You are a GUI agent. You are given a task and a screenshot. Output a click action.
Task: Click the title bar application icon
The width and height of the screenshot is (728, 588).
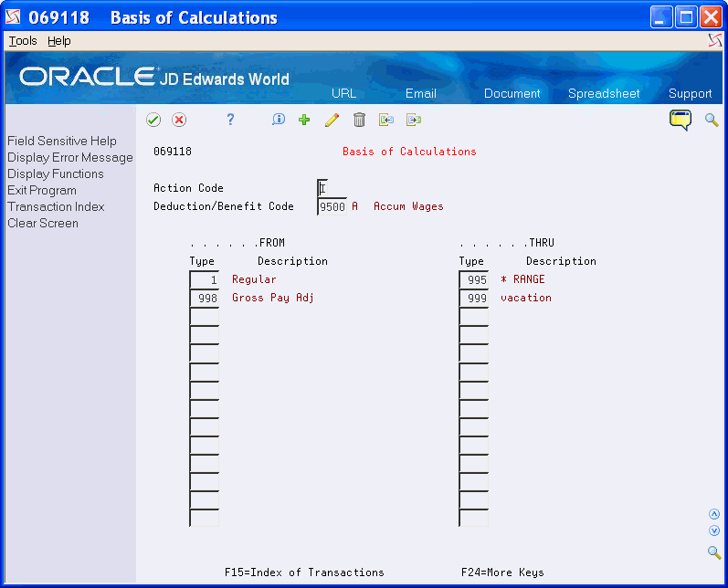[13, 16]
